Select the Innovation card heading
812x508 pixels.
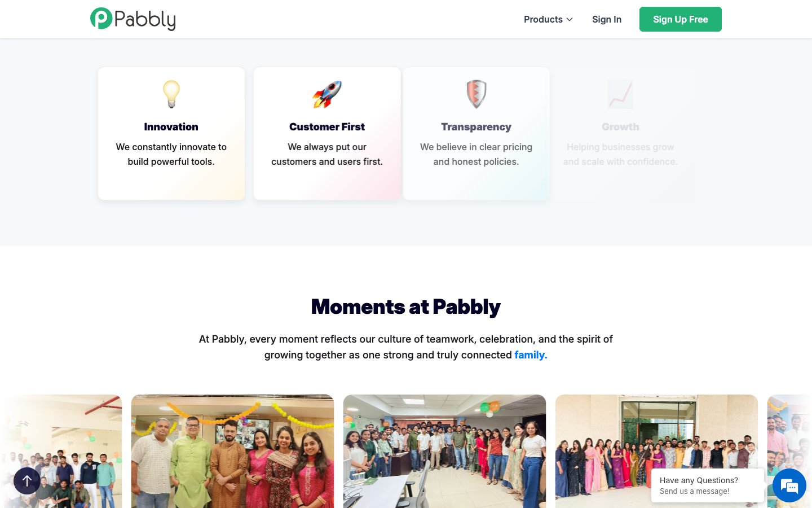[171, 127]
